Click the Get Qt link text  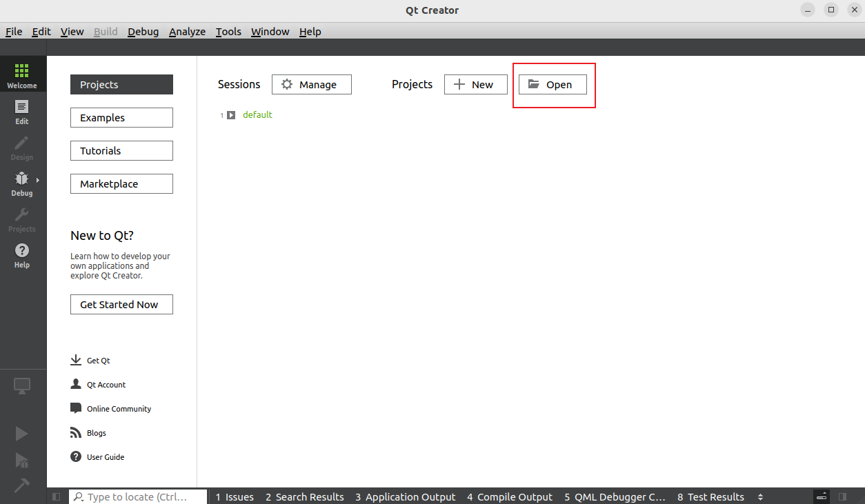(98, 361)
